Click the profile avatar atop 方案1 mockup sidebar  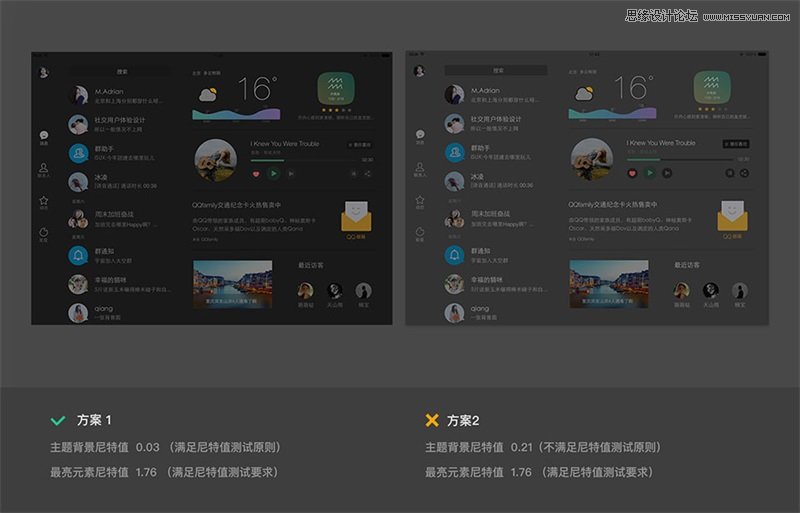tap(44, 72)
